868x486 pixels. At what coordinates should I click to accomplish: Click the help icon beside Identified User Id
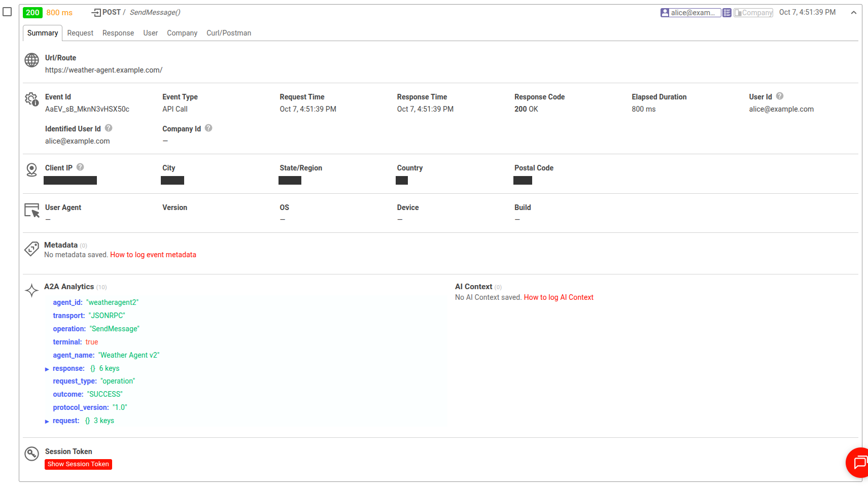pyautogui.click(x=109, y=128)
